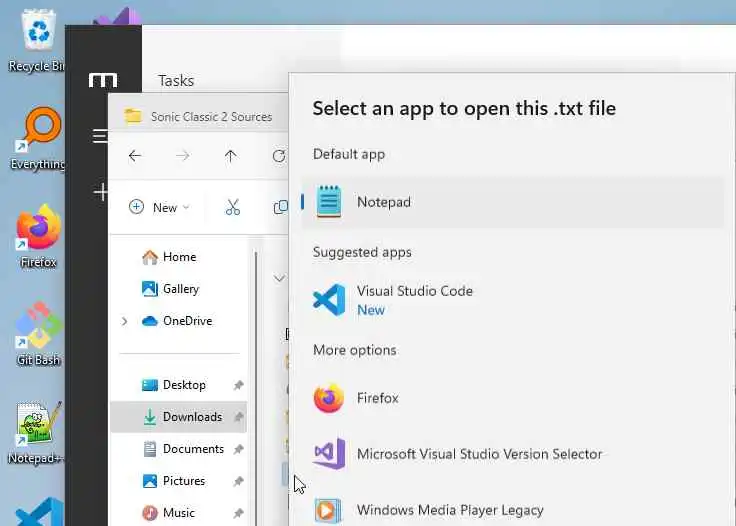Collapse the file group chevron in Explorer

point(279,279)
